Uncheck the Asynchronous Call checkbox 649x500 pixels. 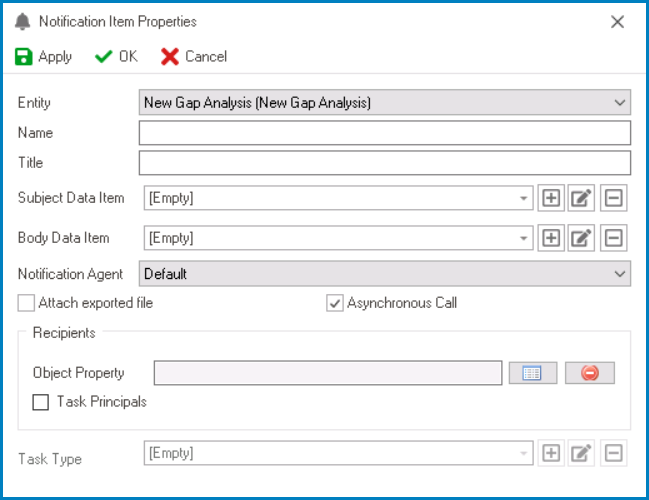[335, 303]
